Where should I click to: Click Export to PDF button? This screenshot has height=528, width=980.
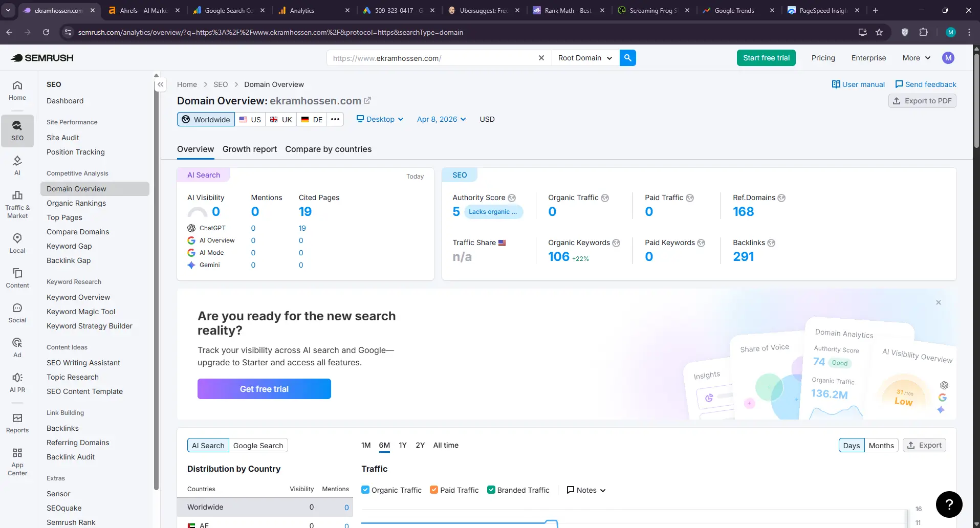click(922, 101)
